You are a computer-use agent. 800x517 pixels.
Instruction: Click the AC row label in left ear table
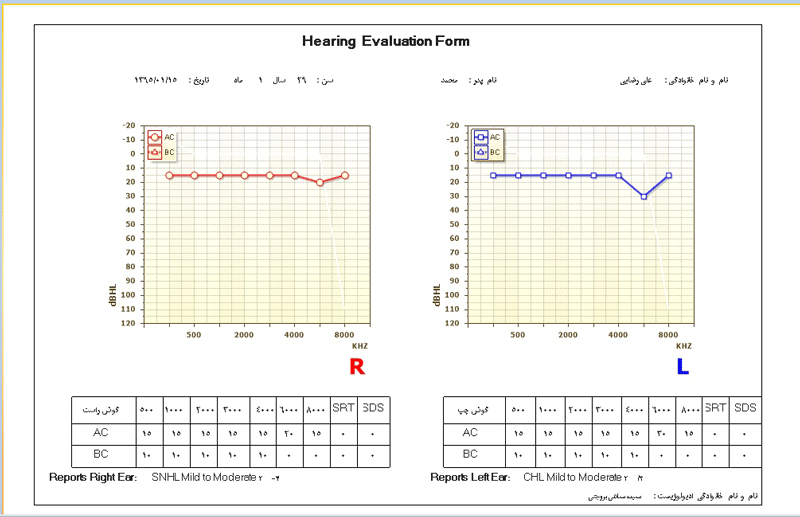tap(470, 433)
